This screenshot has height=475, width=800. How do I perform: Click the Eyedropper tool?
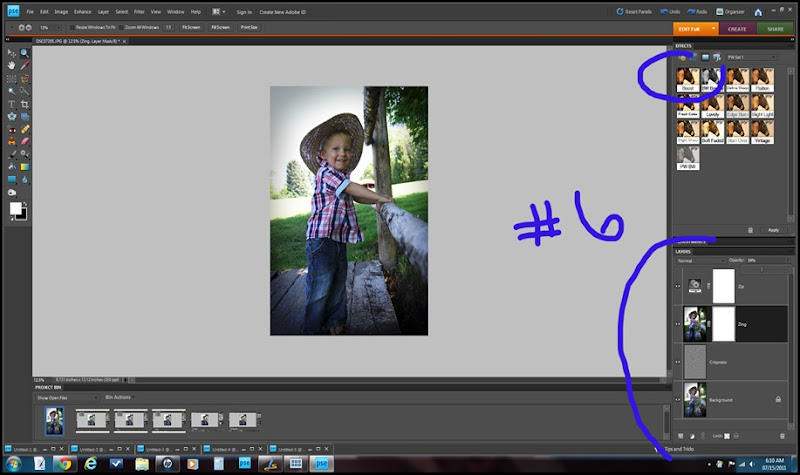[24, 65]
